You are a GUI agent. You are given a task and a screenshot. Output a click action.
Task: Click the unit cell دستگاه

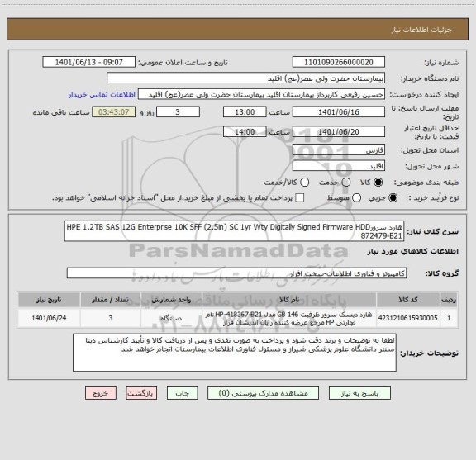[x=171, y=318]
